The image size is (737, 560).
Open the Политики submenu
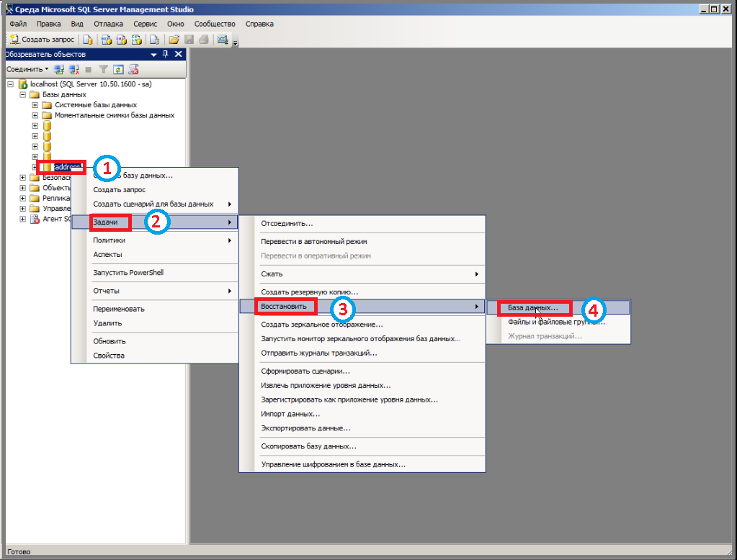tap(155, 240)
